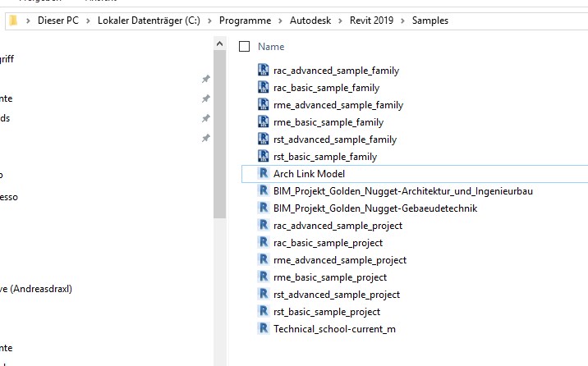588x366 pixels.
Task: Click the rme_basic_sample_family file icon
Action: click(264, 121)
